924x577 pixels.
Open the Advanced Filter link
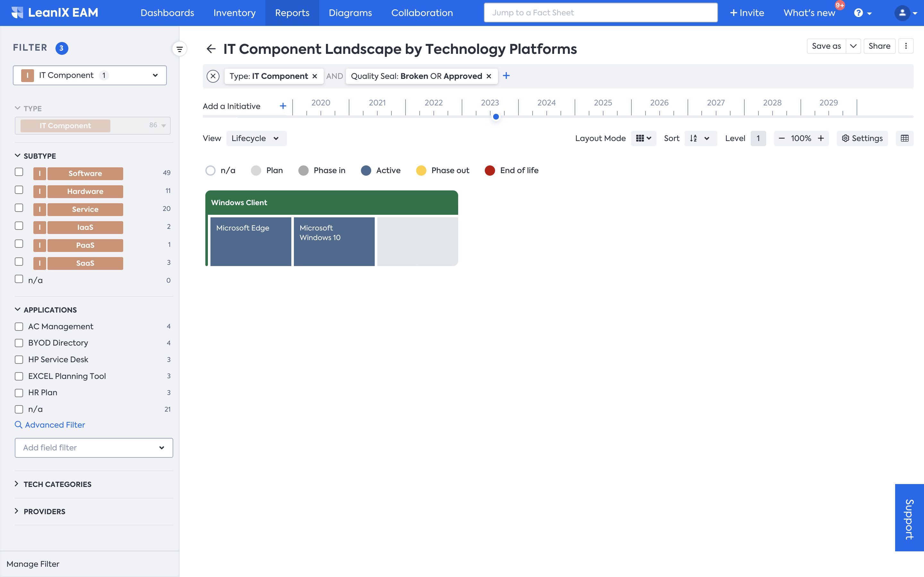pos(55,425)
